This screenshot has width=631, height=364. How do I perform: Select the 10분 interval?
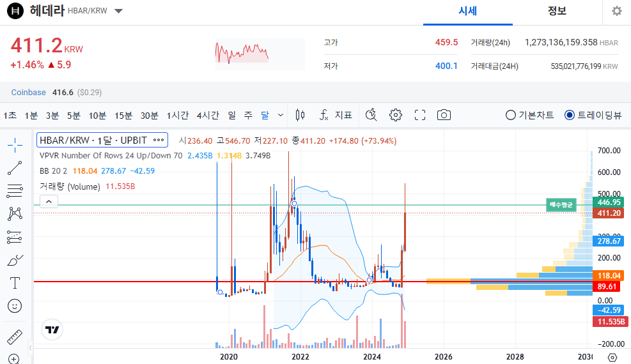(97, 116)
